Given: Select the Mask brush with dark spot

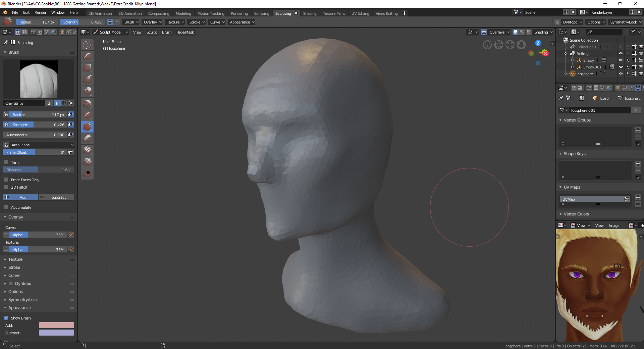Looking at the screenshot, I should point(87,173).
